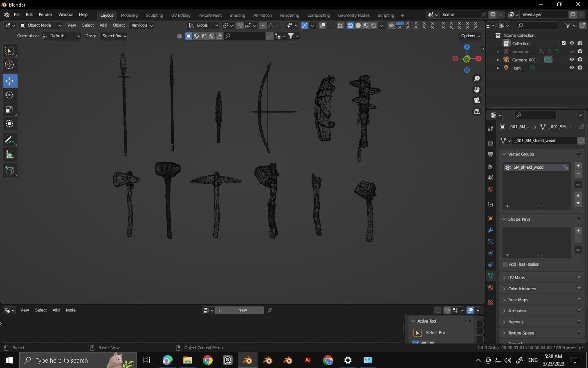This screenshot has height=368, width=588.
Task: Open the Render menu
Action: (45, 14)
